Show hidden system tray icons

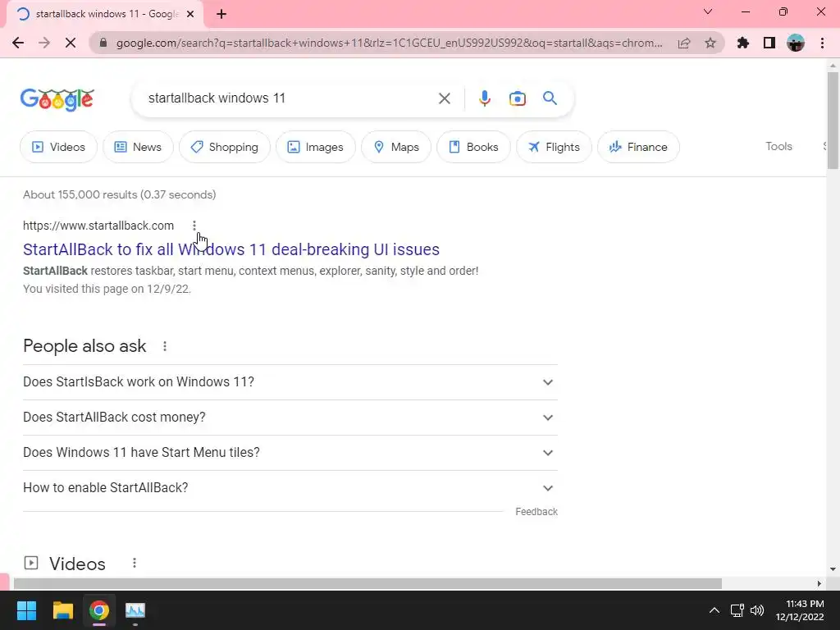pos(714,610)
